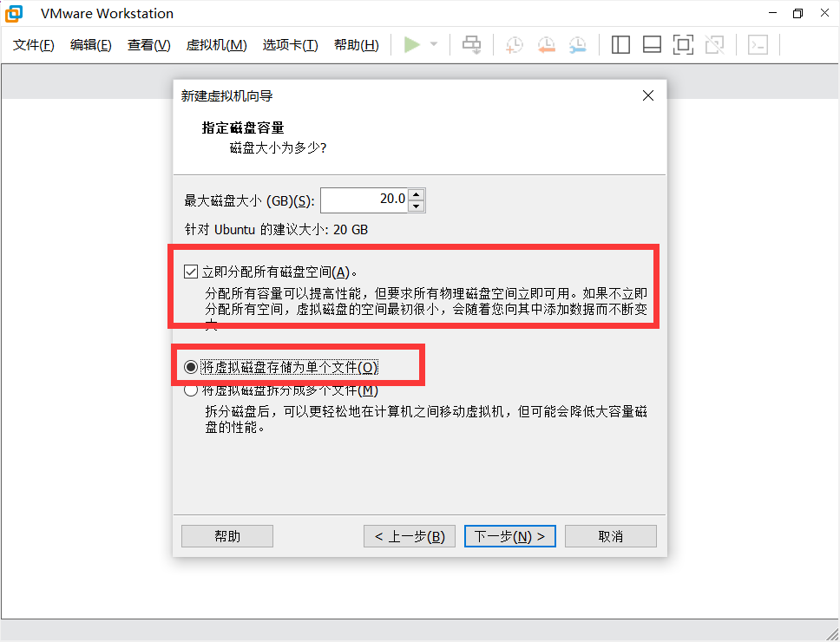Click the 磁盘大小为多少? subtitle text
The height and width of the screenshot is (642, 840).
click(278, 147)
